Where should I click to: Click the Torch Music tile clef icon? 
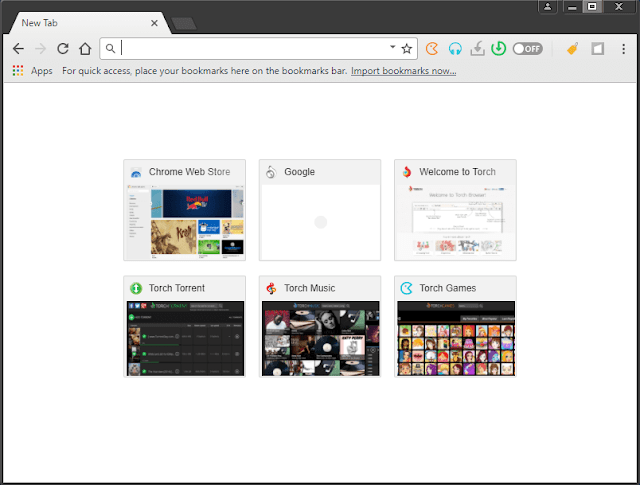tap(271, 288)
